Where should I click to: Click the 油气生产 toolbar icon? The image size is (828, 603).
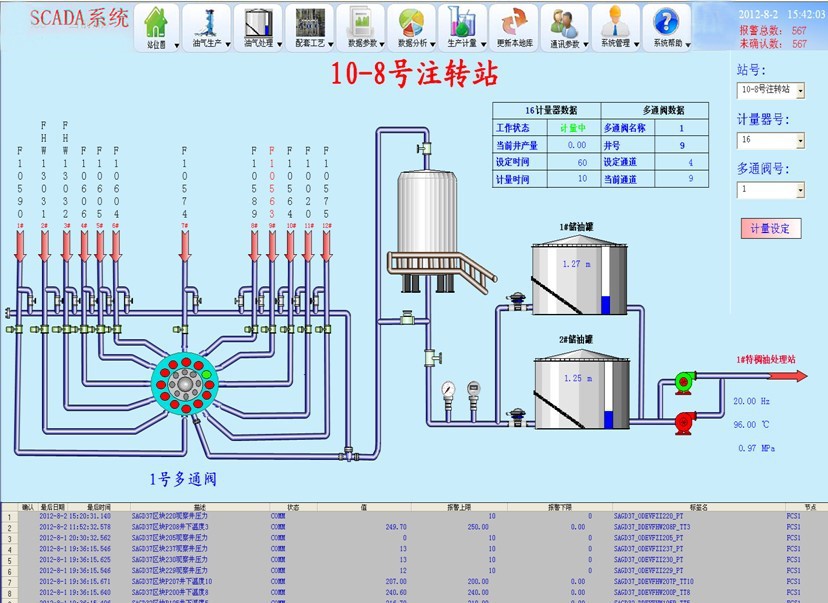coord(208,24)
